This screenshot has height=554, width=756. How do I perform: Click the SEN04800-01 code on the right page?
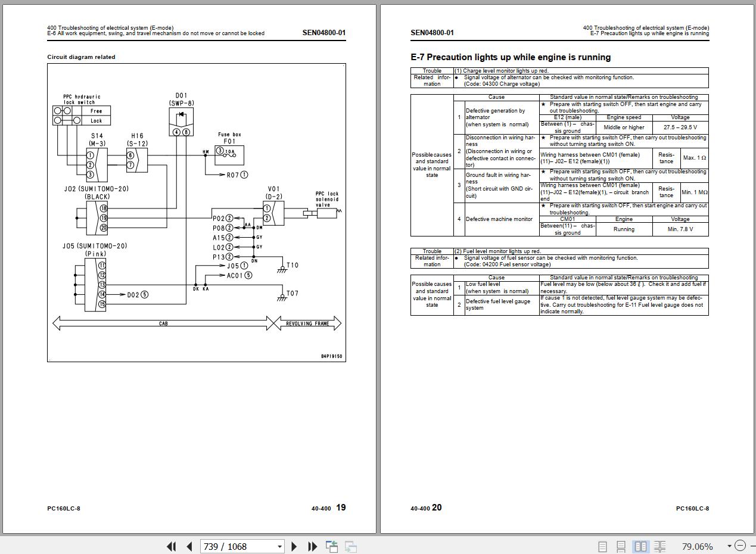pos(432,33)
